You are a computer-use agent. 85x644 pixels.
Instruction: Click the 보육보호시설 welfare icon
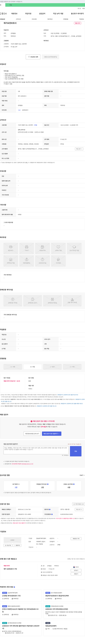[42, 261]
